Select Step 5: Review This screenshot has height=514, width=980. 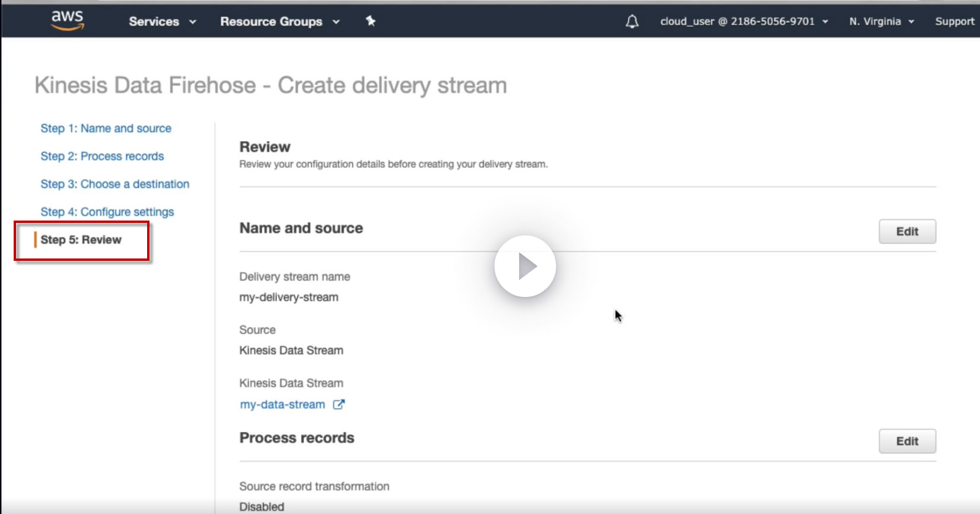click(81, 240)
